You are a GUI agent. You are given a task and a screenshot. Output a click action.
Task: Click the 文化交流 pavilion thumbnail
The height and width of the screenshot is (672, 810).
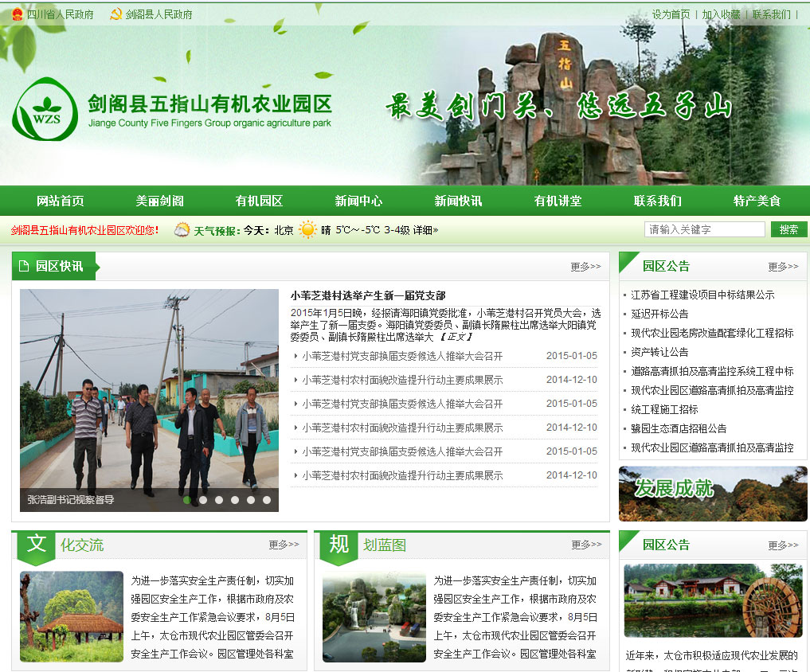click(72, 617)
